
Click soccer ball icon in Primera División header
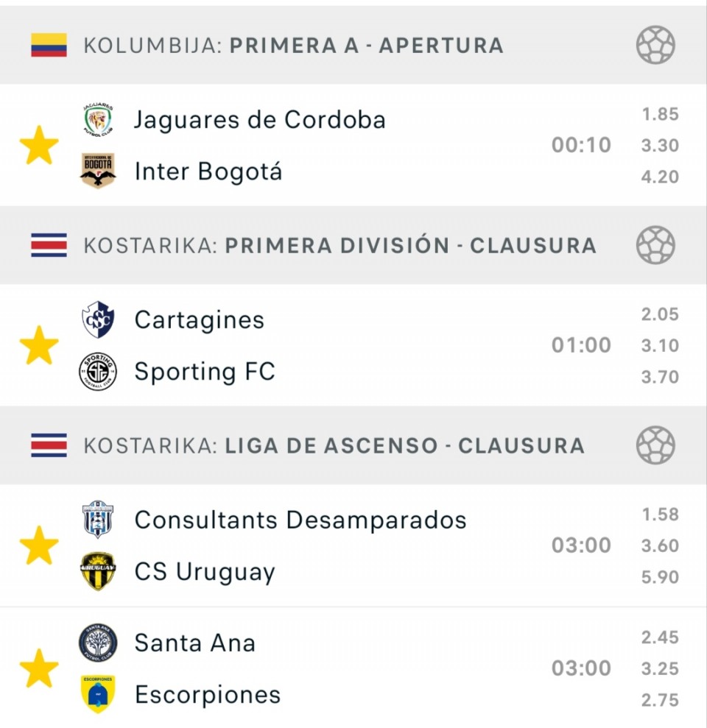pyautogui.click(x=655, y=245)
